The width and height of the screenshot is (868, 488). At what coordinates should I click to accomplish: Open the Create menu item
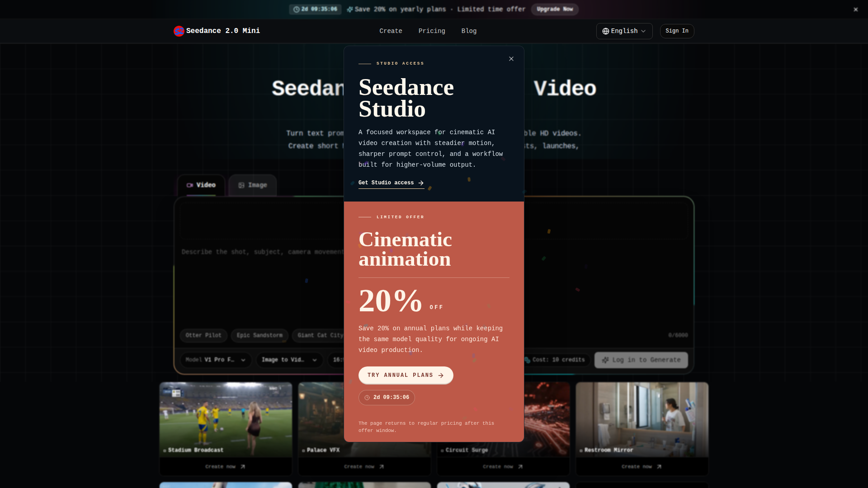tap(391, 31)
